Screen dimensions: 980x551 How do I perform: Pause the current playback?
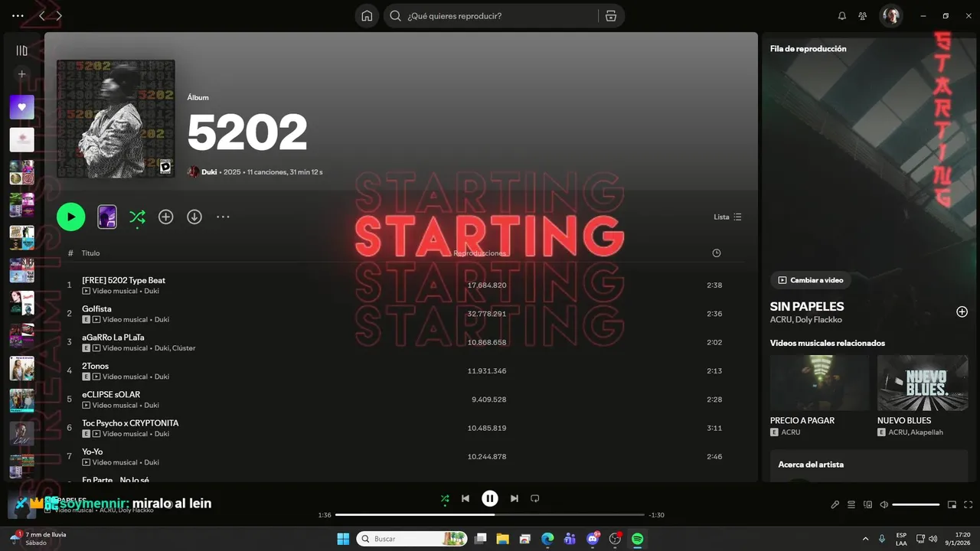[x=490, y=499]
